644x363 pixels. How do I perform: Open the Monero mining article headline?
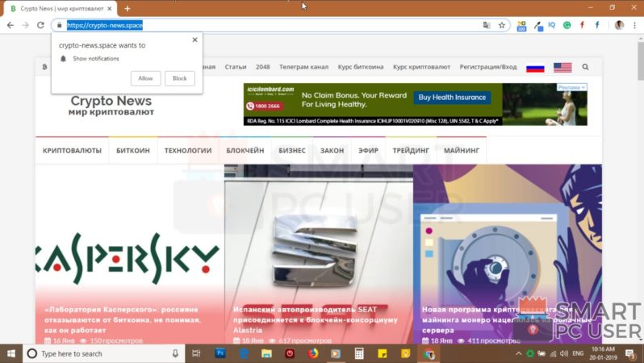pos(508,319)
